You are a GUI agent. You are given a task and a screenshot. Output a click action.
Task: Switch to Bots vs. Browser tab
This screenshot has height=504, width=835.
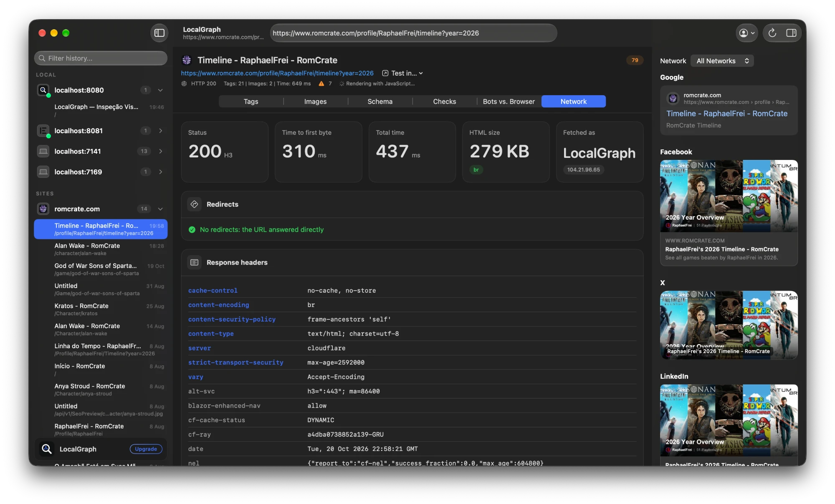[x=509, y=101]
